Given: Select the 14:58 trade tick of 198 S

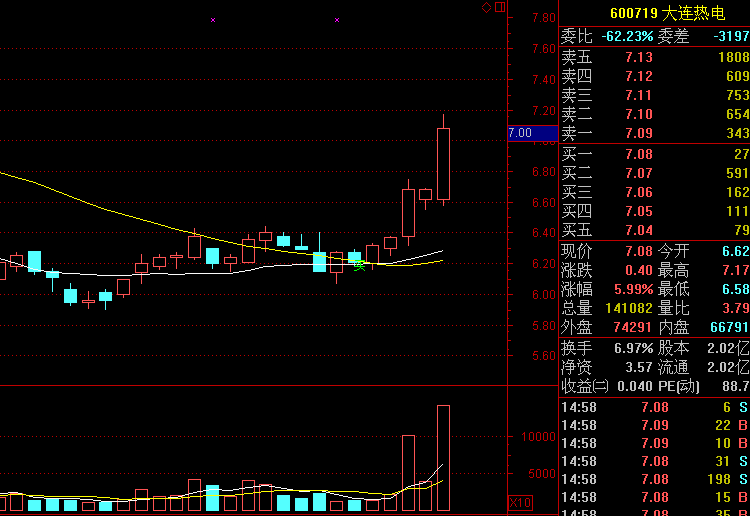Looking at the screenshot, I should click(x=654, y=479).
